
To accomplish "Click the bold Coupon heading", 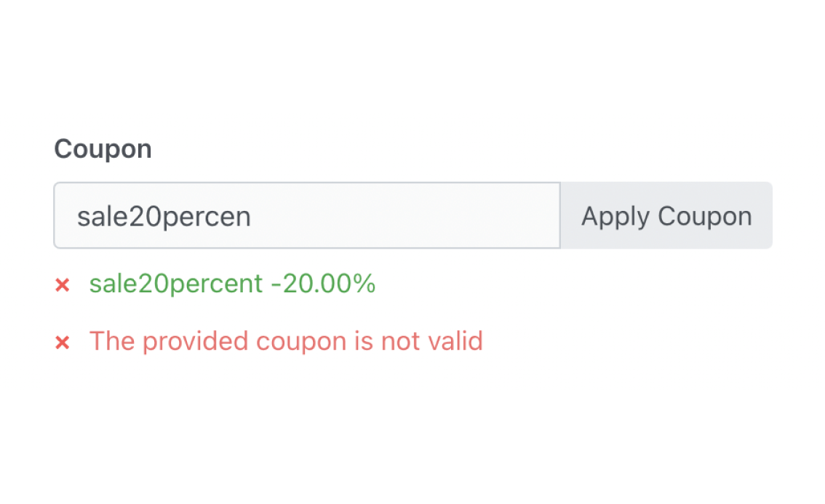I will pos(103,149).
